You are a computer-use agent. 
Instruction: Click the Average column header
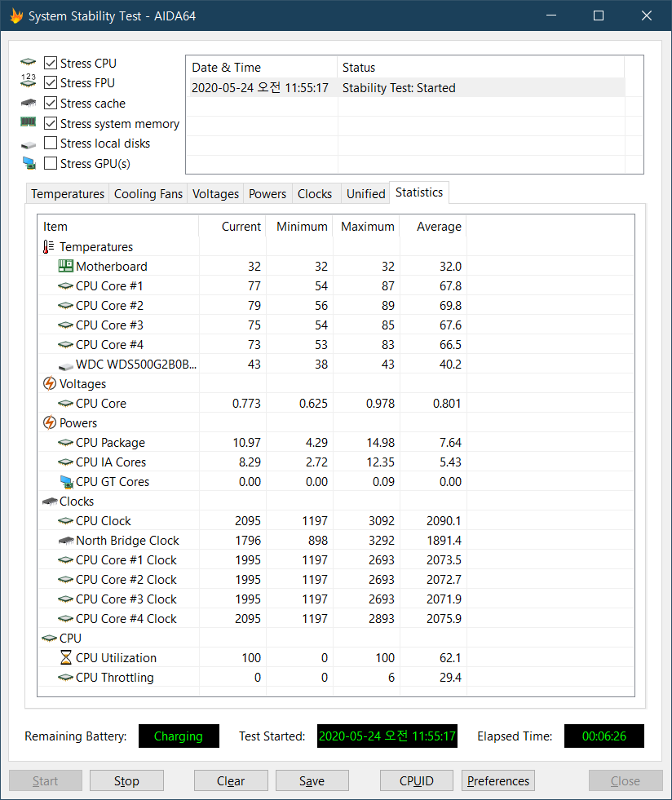click(433, 227)
